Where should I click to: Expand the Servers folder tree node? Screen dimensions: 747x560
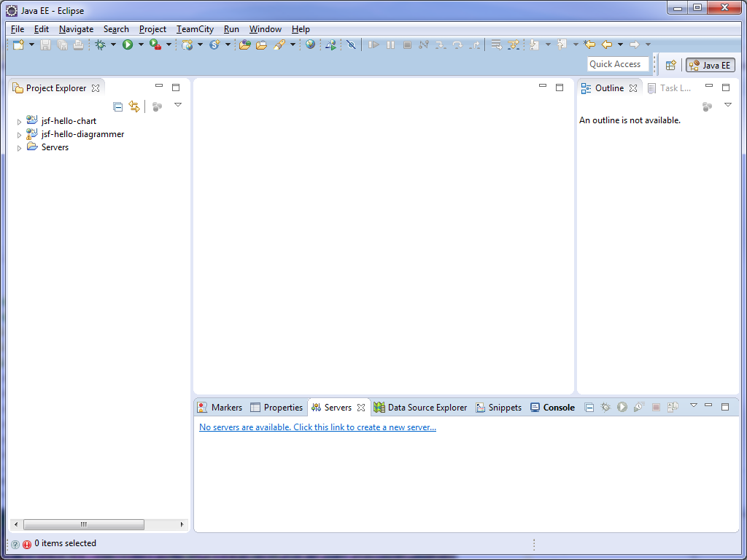pyautogui.click(x=20, y=148)
